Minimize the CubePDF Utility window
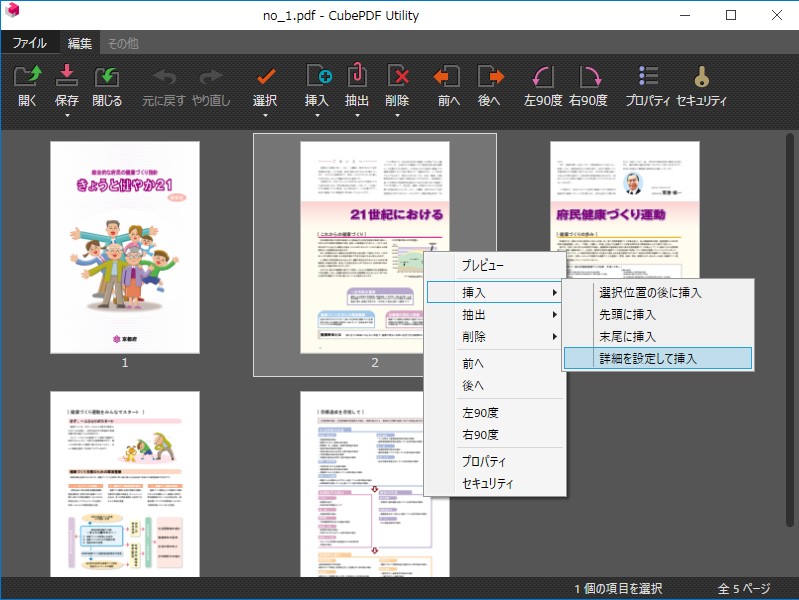Image resolution: width=799 pixels, height=600 pixels. click(685, 15)
